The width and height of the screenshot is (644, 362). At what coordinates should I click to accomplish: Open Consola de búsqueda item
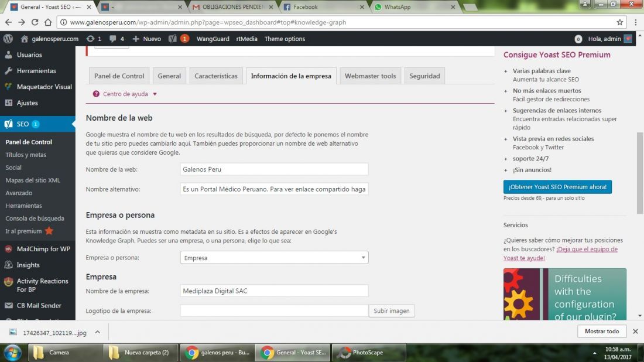(x=35, y=218)
